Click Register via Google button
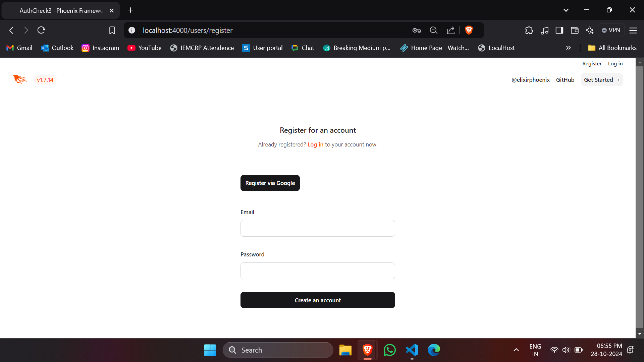This screenshot has height=362, width=644. tap(270, 183)
